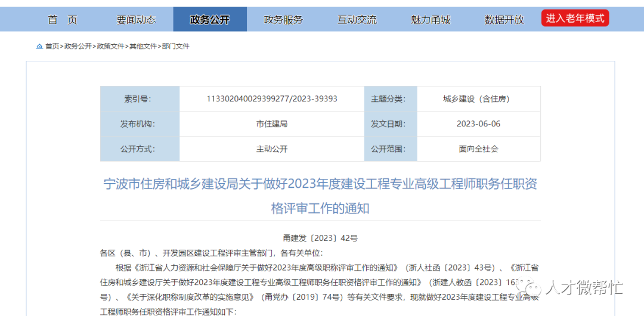The image size is (644, 316).
Task: Follow the 首页 breadcrumb link
Action: pos(52,47)
